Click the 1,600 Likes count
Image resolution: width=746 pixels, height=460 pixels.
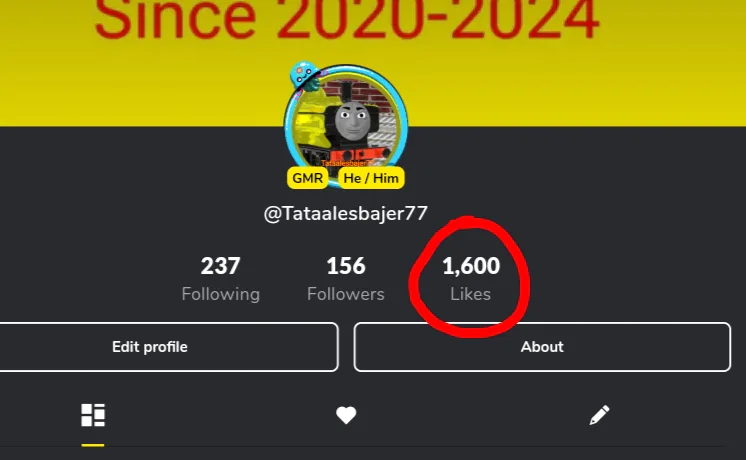471,279
